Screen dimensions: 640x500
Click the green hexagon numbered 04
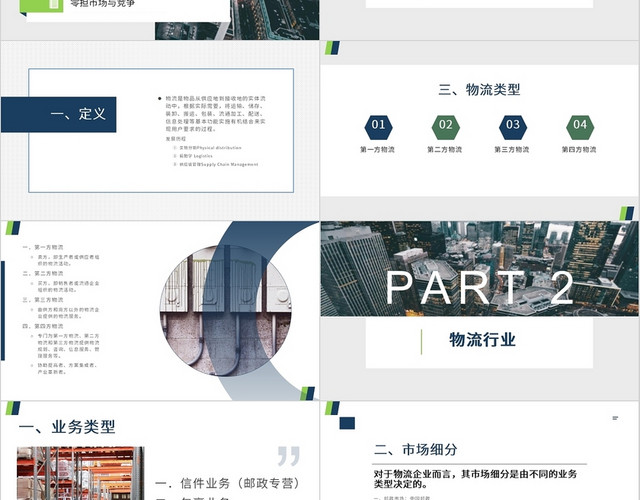click(580, 127)
